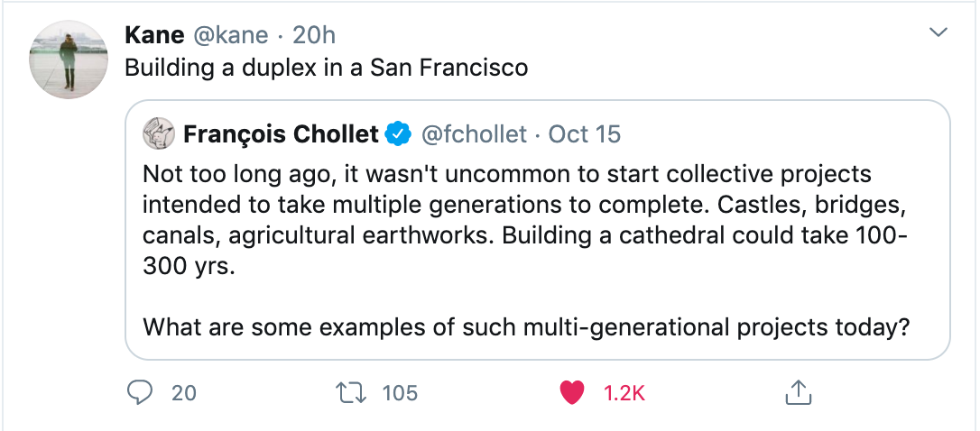Open the tweet's 20h timestamp
Image resolution: width=980 pixels, height=431 pixels.
(314, 34)
